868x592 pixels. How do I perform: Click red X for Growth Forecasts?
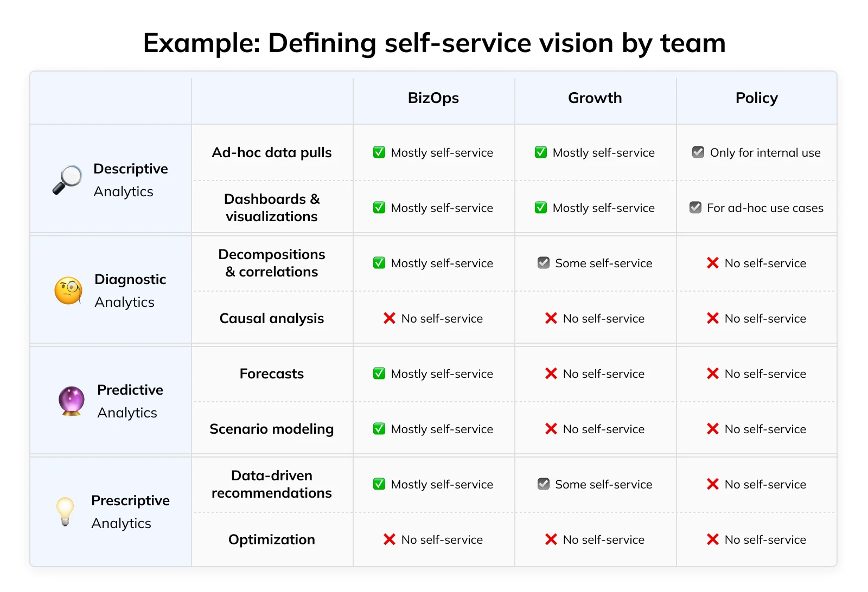pyautogui.click(x=551, y=374)
